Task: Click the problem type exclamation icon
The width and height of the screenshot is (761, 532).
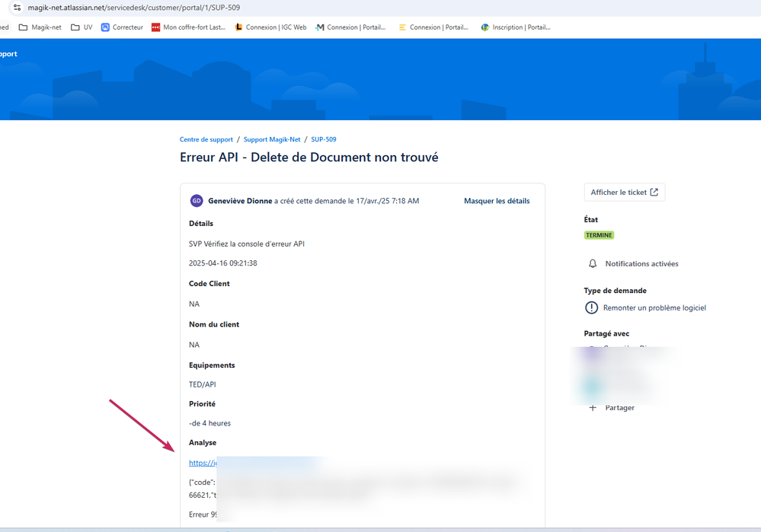Action: point(592,307)
